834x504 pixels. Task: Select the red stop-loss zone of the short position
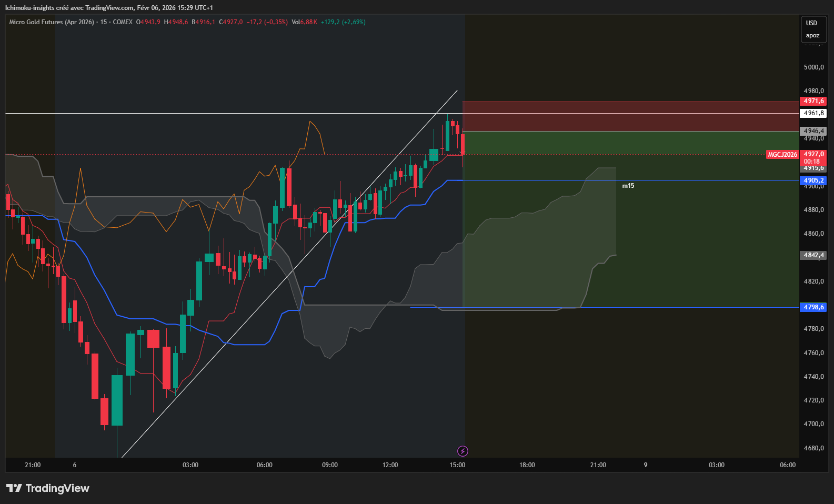(630, 116)
